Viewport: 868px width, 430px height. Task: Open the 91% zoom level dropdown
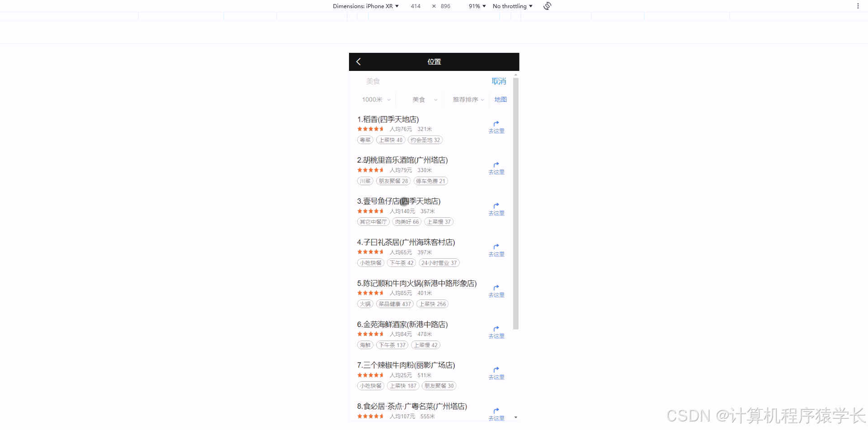(477, 6)
